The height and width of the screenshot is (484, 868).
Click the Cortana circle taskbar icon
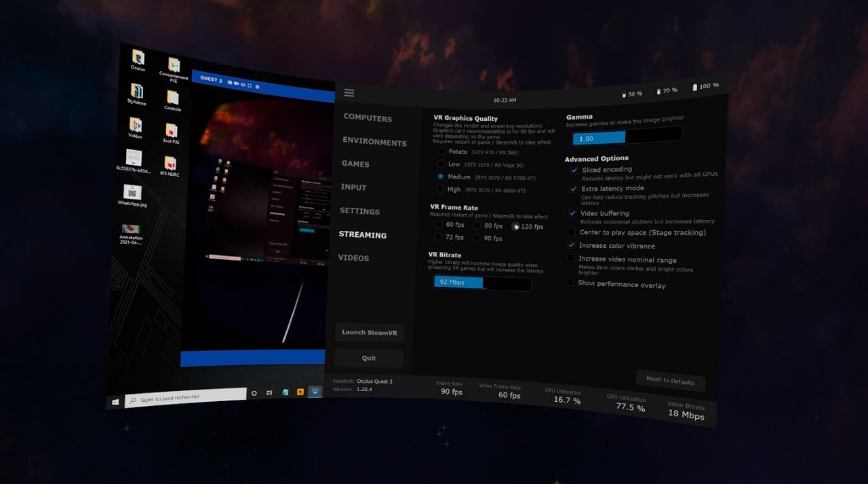coord(254,393)
